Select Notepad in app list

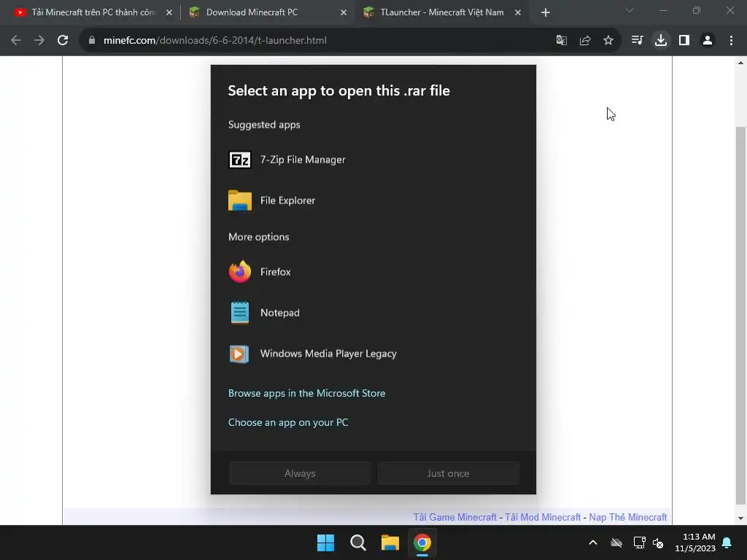tap(373, 313)
